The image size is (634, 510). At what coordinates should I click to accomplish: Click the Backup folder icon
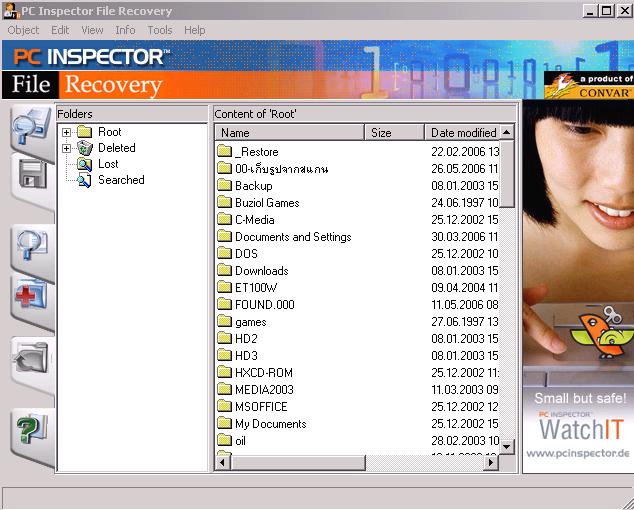point(224,185)
